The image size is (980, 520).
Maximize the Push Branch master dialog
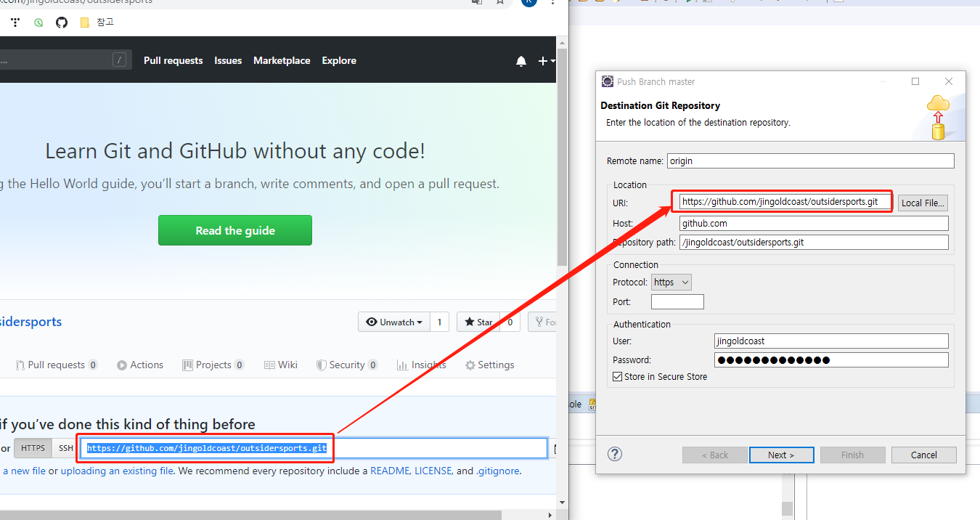[915, 81]
